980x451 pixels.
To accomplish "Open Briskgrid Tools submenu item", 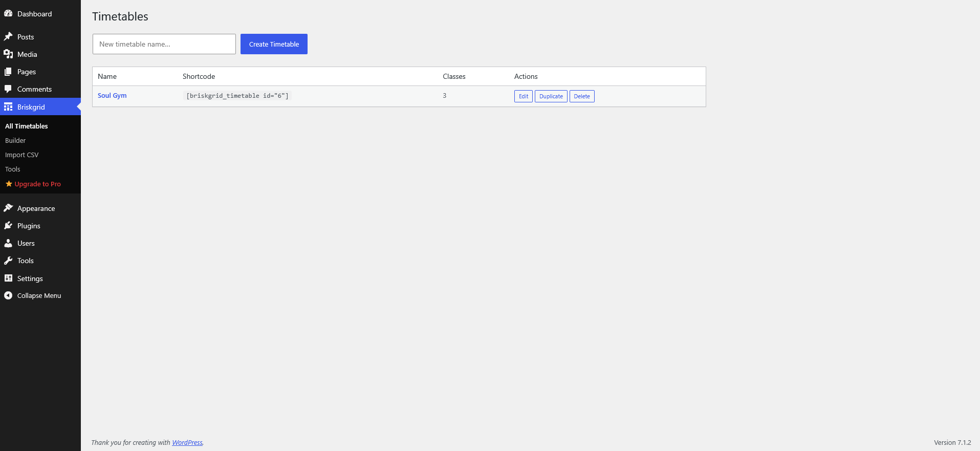I will pyautogui.click(x=13, y=169).
